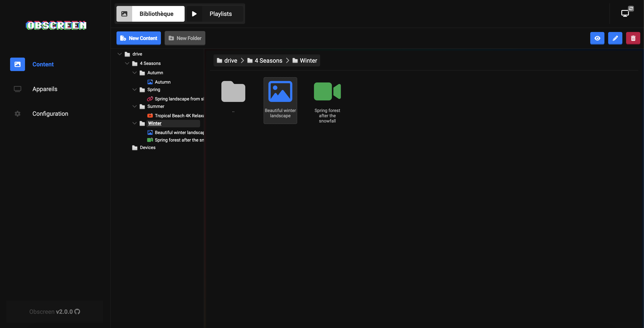
Task: Click the OBSCREEN logo
Action: pos(56,25)
